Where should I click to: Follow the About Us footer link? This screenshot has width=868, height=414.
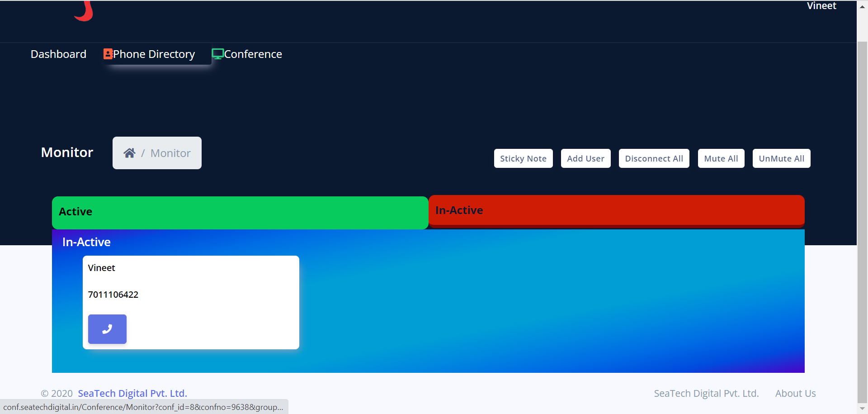(x=795, y=394)
